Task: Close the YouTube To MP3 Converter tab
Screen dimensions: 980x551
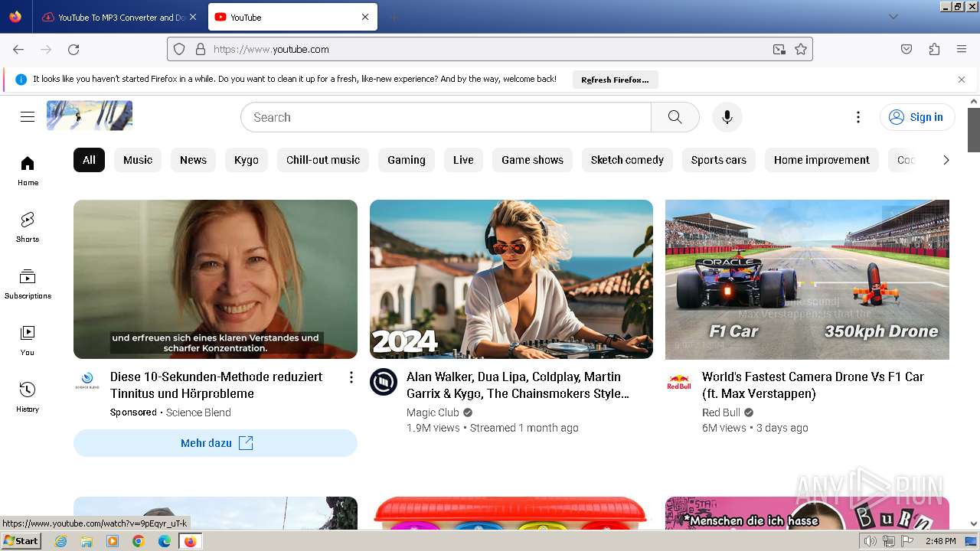Action: tap(193, 17)
